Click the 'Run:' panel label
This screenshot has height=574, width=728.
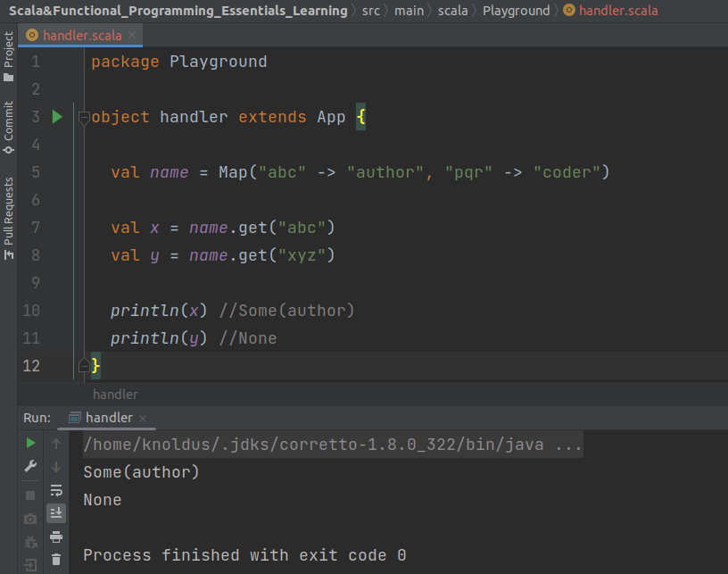tap(37, 418)
